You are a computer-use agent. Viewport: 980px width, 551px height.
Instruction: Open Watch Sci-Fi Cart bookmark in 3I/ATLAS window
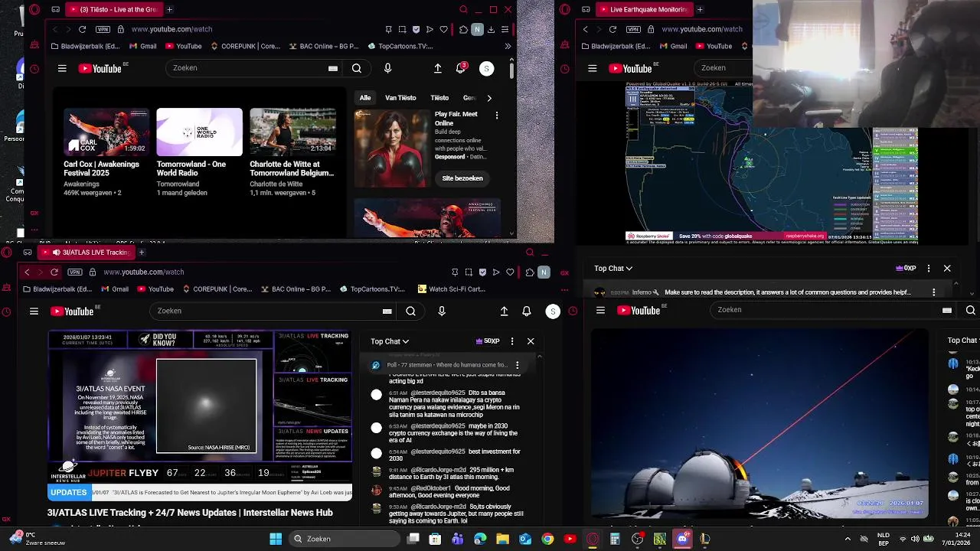452,289
